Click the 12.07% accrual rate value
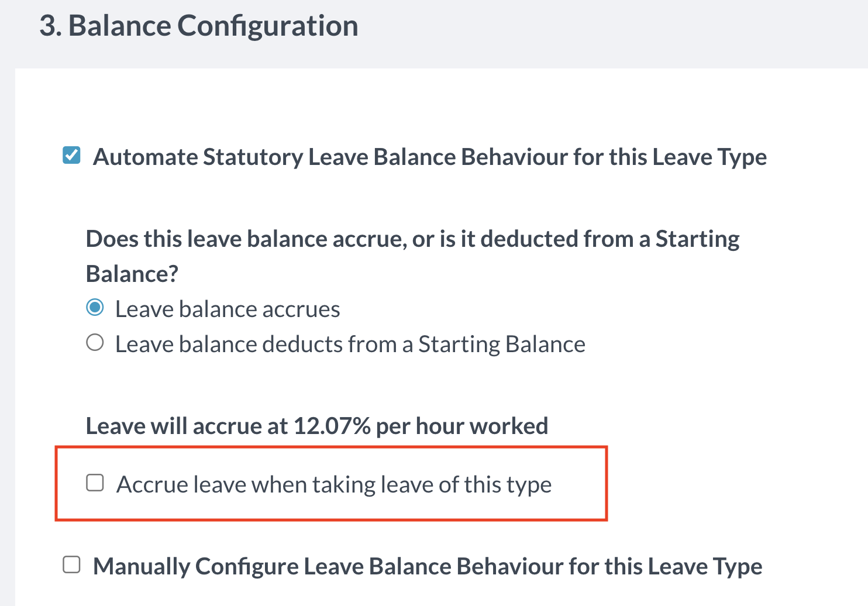The image size is (868, 606). [x=332, y=426]
